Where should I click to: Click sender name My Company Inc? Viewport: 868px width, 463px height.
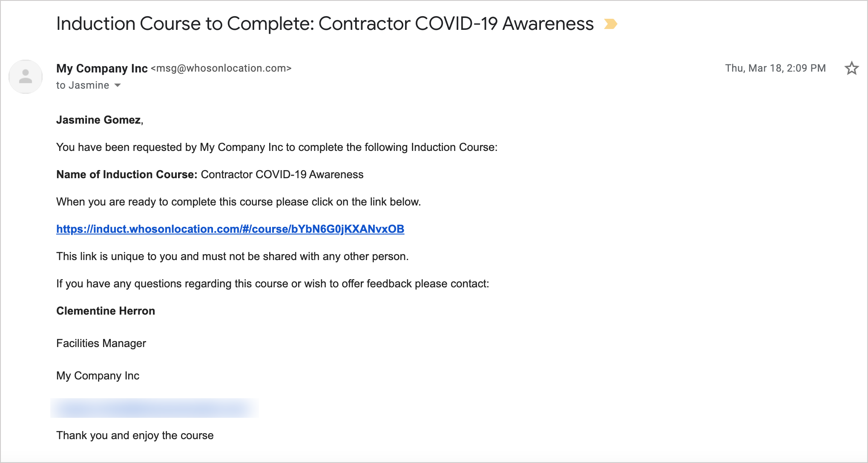pyautogui.click(x=102, y=68)
